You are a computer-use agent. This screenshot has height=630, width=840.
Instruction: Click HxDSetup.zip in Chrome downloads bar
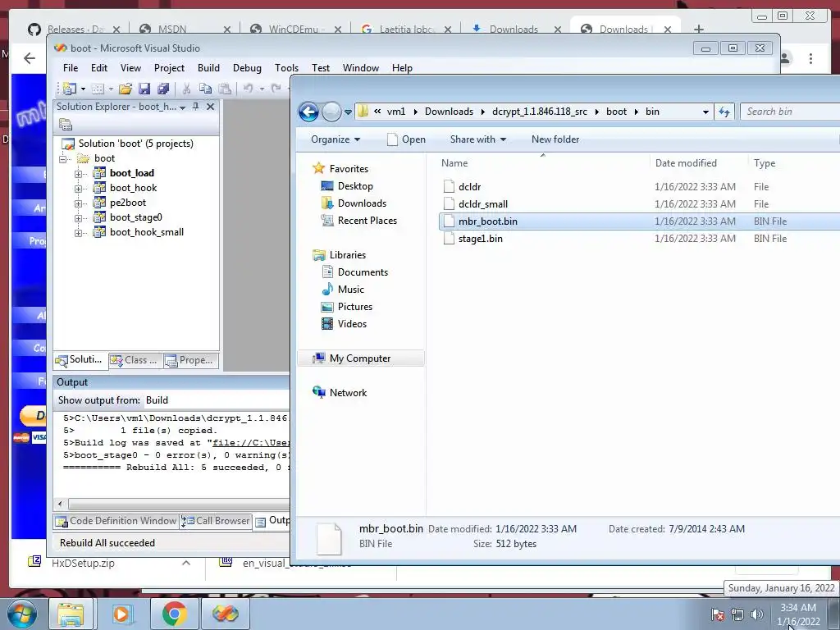[x=83, y=563]
